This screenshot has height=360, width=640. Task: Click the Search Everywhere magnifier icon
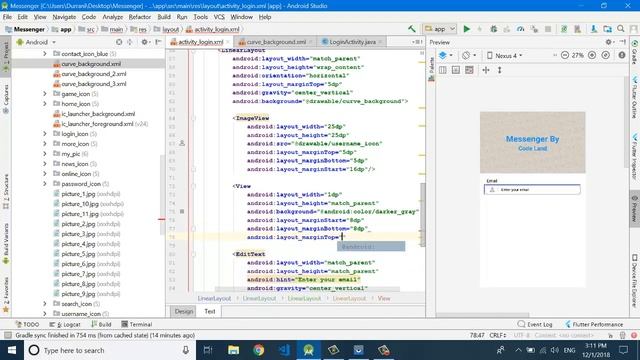(621, 29)
